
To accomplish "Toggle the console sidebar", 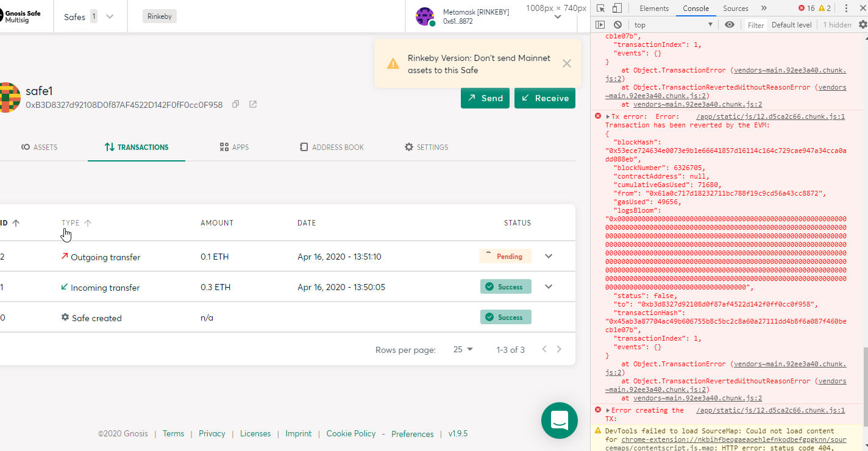I will coord(600,25).
